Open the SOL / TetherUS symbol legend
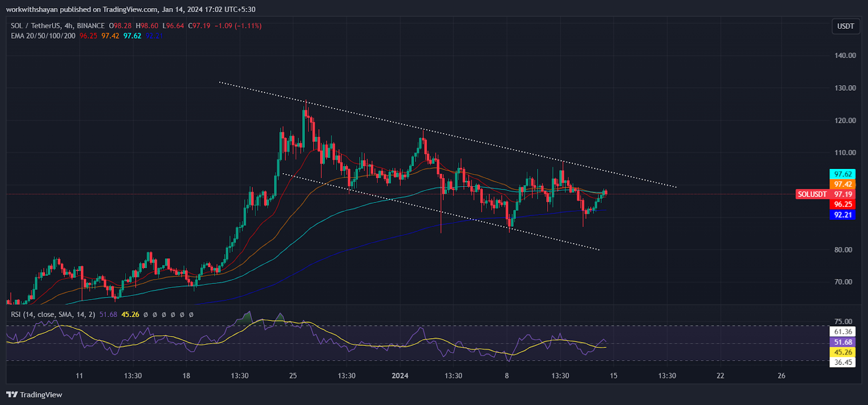The height and width of the screenshot is (405, 868). [x=58, y=26]
